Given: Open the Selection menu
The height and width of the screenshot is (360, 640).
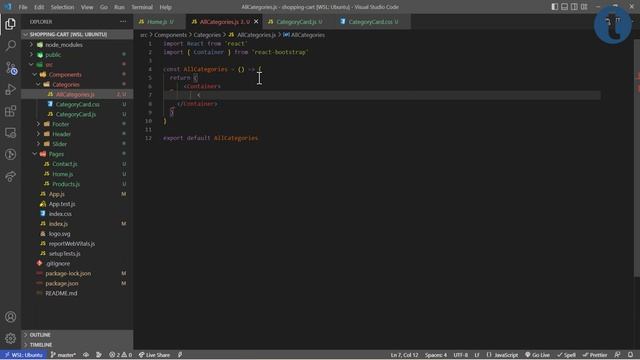Looking at the screenshot, I should point(62,7).
